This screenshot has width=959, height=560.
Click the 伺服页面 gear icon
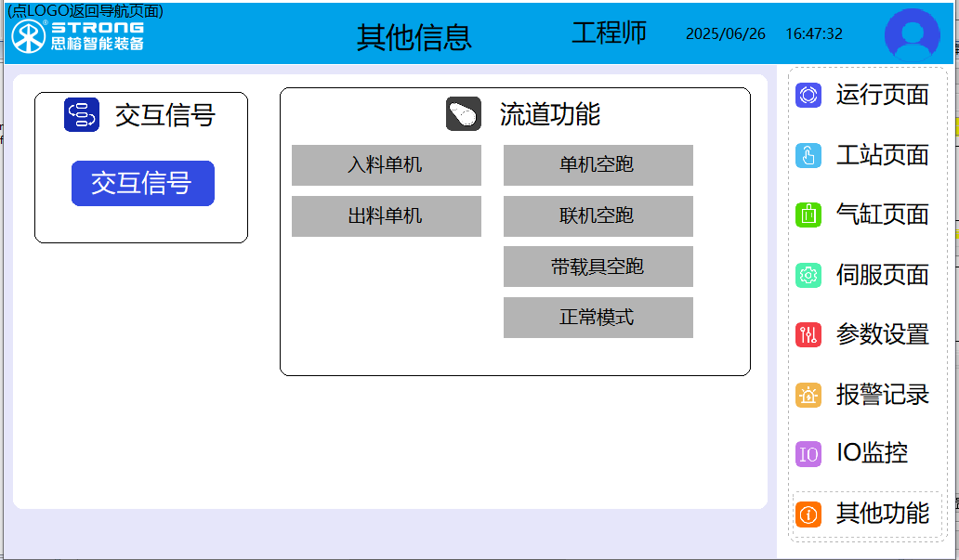808,275
